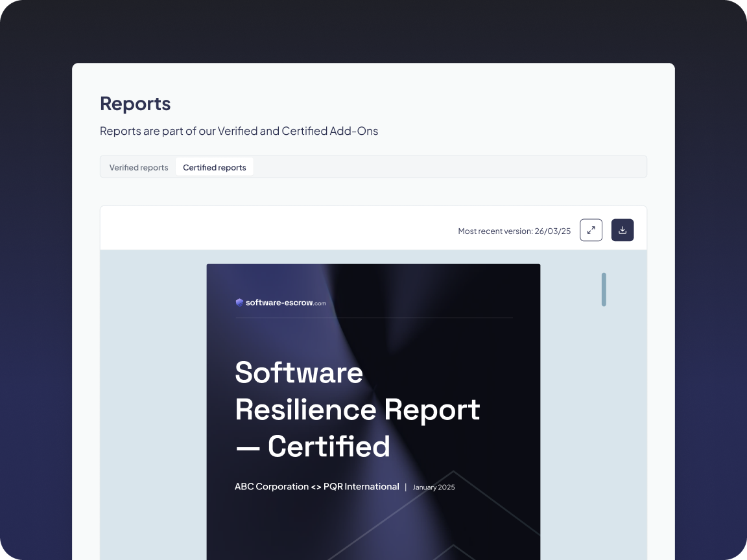Click the software-escrow.com logo in report
The width and height of the screenshot is (747, 560).
click(281, 303)
